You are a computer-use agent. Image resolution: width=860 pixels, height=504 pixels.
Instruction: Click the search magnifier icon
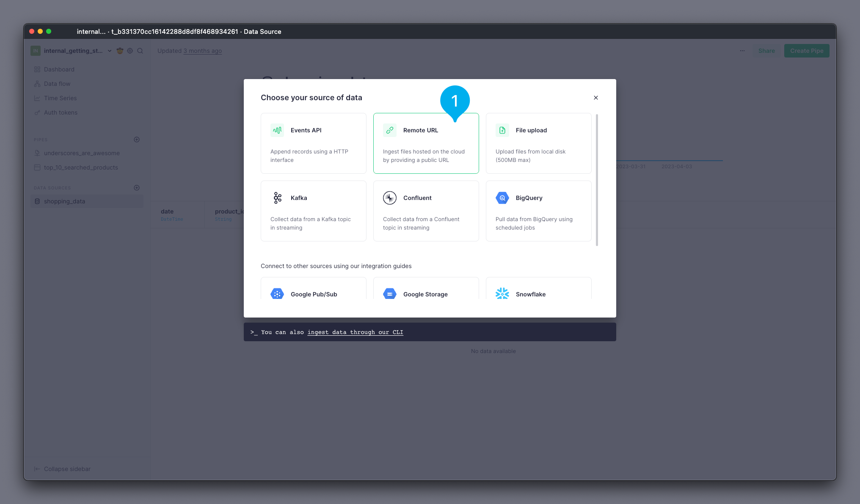(x=140, y=51)
